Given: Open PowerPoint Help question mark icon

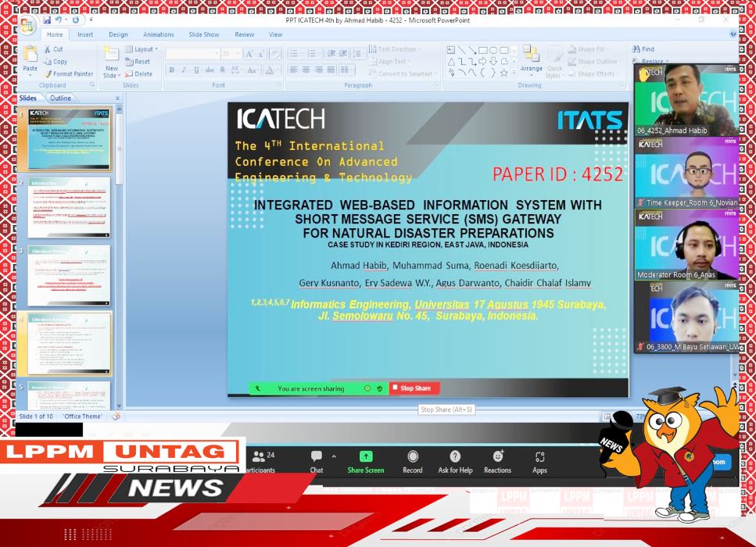Looking at the screenshot, I should coord(733,34).
